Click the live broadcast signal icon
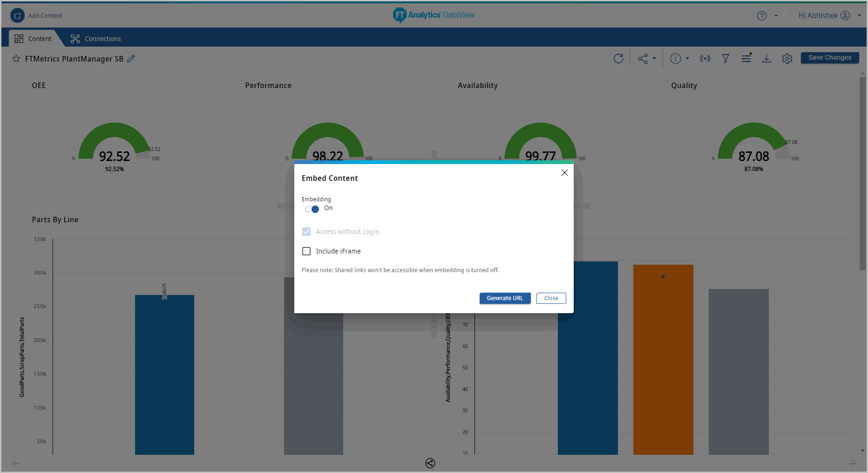The height and width of the screenshot is (473, 868). pos(705,58)
